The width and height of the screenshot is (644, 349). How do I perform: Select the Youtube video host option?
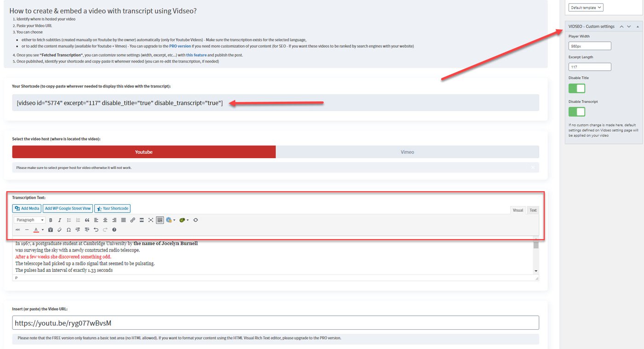pyautogui.click(x=144, y=152)
